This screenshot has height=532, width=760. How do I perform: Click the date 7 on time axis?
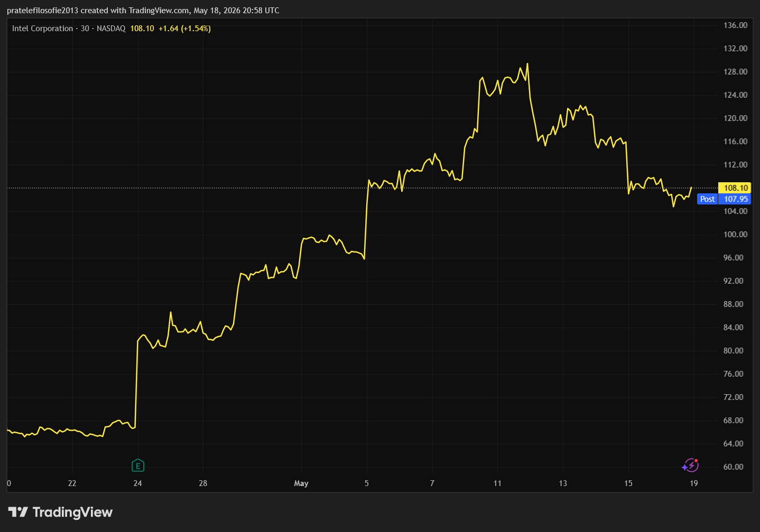click(432, 483)
